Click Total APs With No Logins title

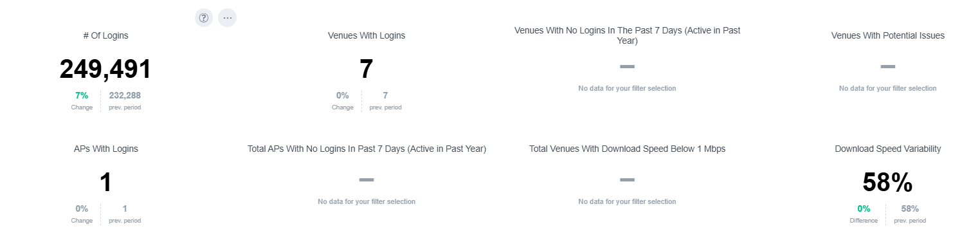coord(367,149)
